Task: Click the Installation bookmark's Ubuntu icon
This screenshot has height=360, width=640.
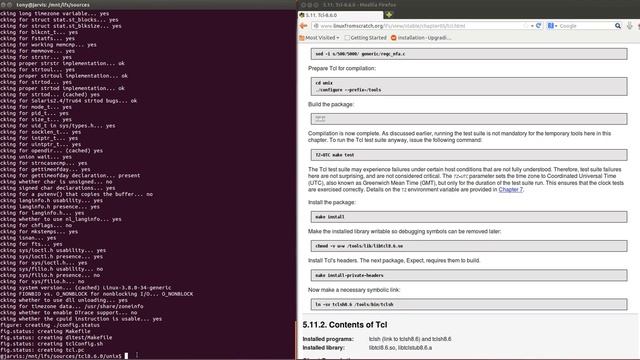Action: click(394, 38)
